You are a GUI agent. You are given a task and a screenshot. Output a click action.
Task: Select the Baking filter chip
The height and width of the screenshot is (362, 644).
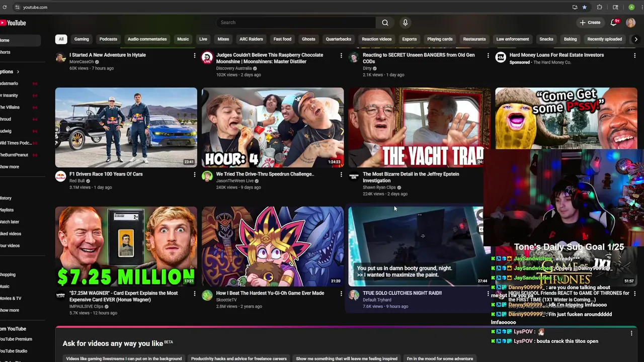coord(570,39)
